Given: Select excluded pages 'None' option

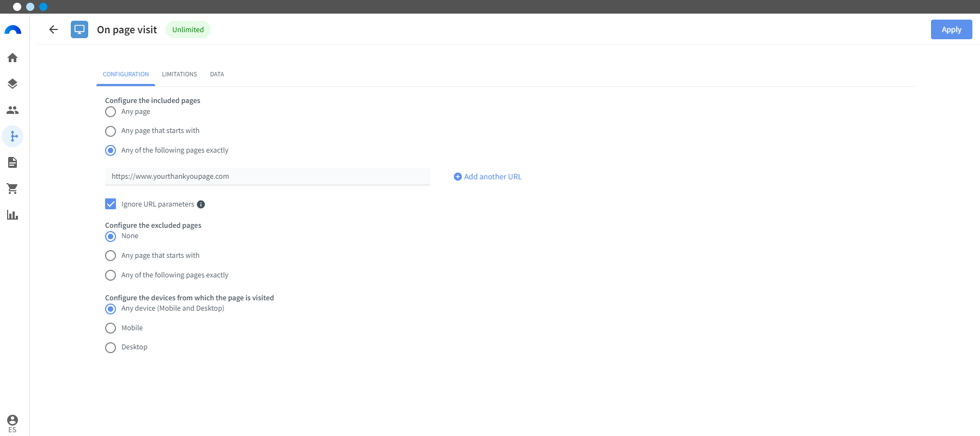Looking at the screenshot, I should coord(111,237).
